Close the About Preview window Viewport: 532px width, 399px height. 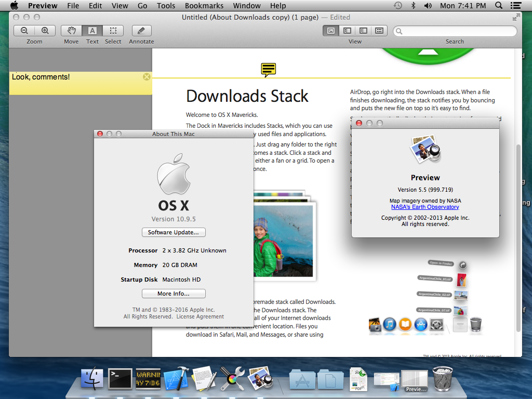(359, 123)
